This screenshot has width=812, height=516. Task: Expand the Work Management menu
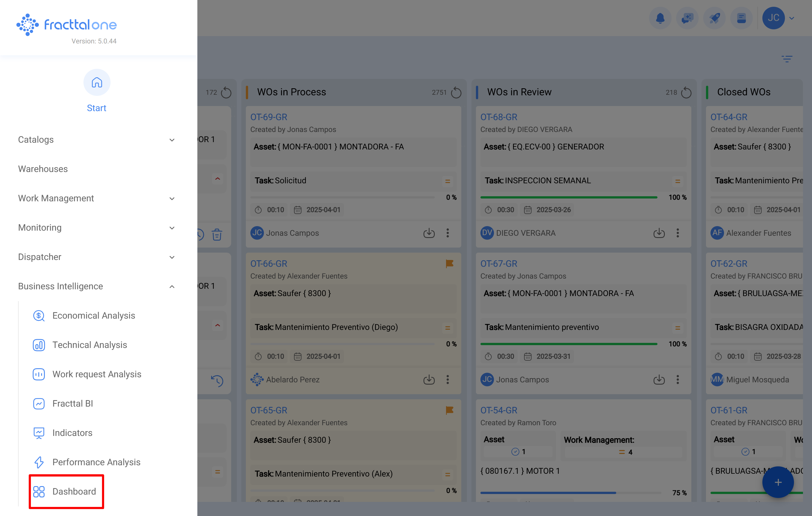point(172,199)
